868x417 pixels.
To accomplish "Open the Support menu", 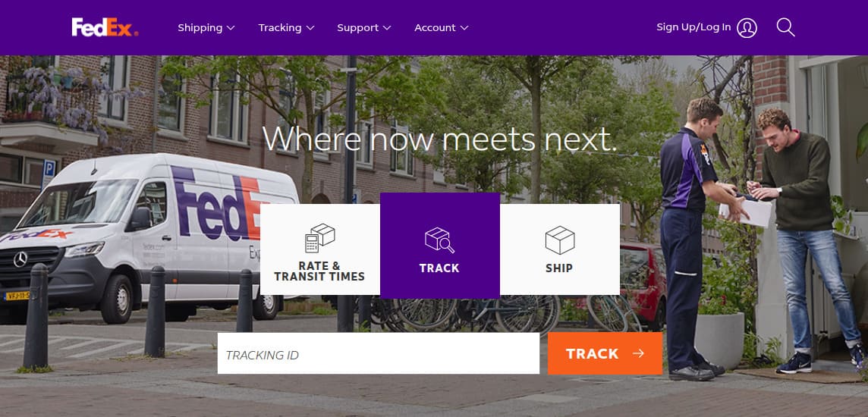I will [x=363, y=27].
